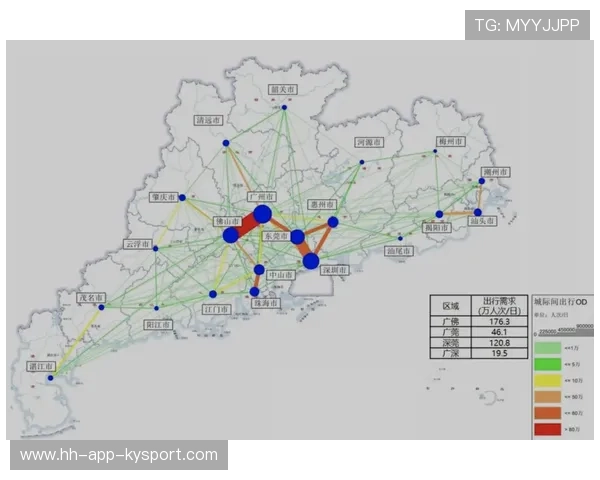Select the 深莞 row value 120.8
600x480 pixels.
(499, 342)
